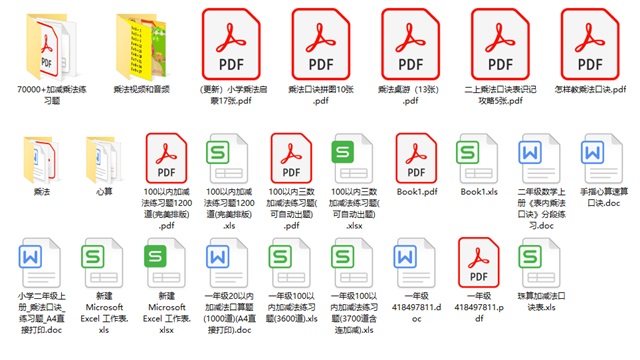
Task: Click file name 新建 Microsoft Excel 工作表.xls
Action: click(x=104, y=313)
